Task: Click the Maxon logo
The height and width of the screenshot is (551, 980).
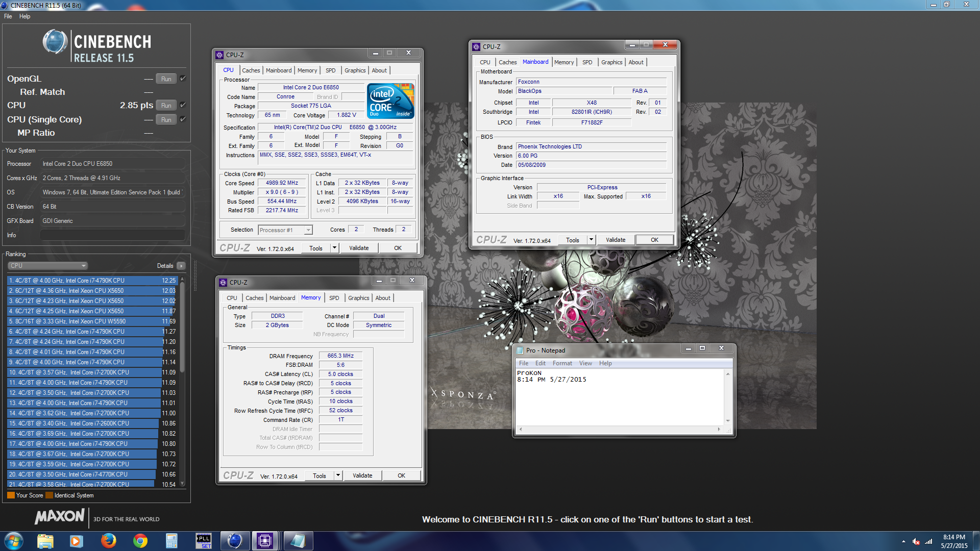Action: (60, 516)
